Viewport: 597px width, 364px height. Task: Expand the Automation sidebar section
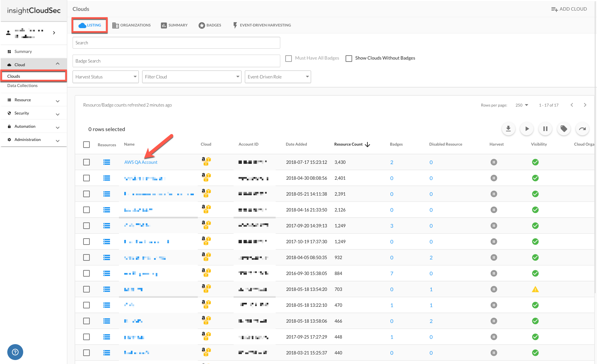point(58,128)
